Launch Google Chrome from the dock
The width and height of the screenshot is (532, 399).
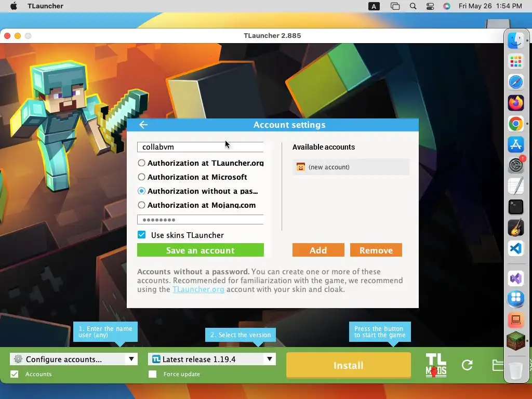[516, 124]
